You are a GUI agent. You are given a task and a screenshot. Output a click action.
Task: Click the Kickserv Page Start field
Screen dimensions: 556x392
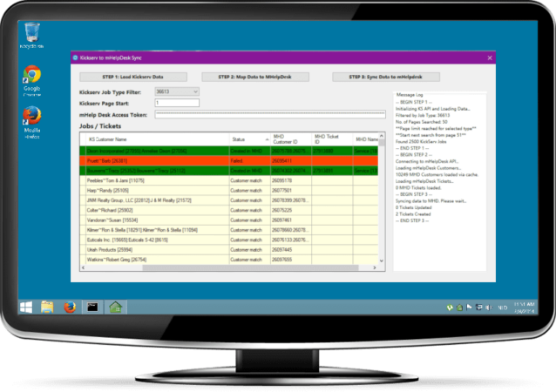click(x=176, y=103)
